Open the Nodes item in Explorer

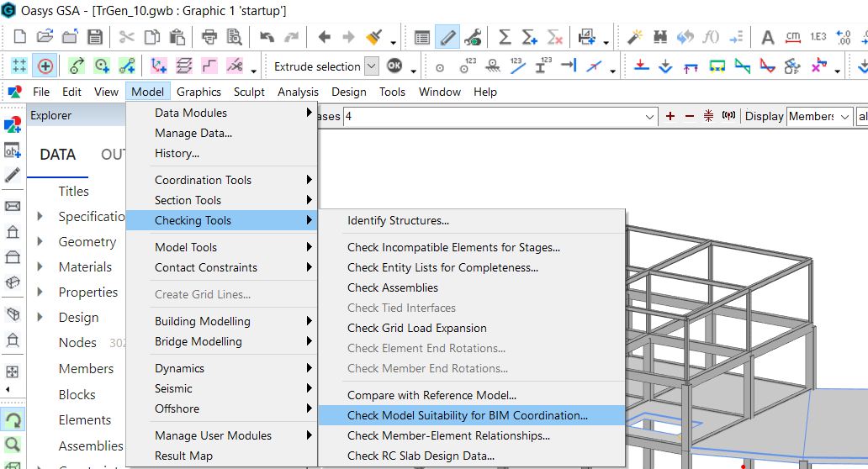click(x=77, y=343)
